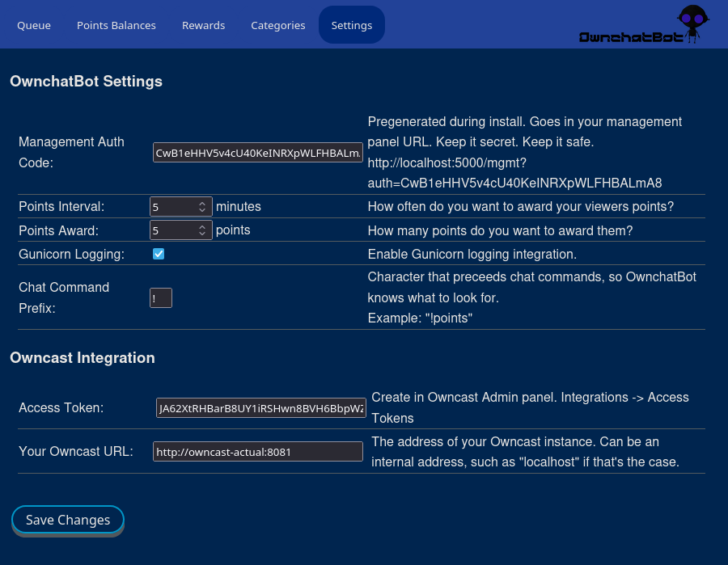This screenshot has height=565, width=728.
Task: Click the OwnchatBot Settings heading
Action: (x=87, y=81)
